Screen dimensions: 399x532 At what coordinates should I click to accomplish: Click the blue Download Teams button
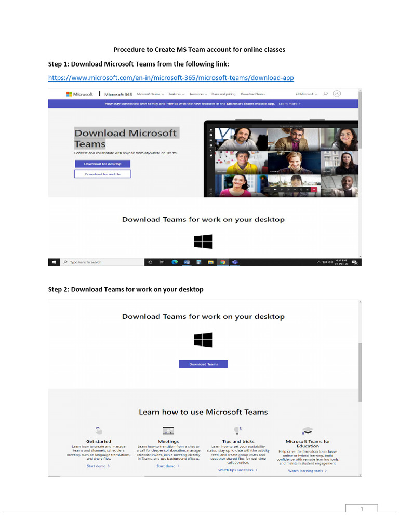(x=203, y=364)
